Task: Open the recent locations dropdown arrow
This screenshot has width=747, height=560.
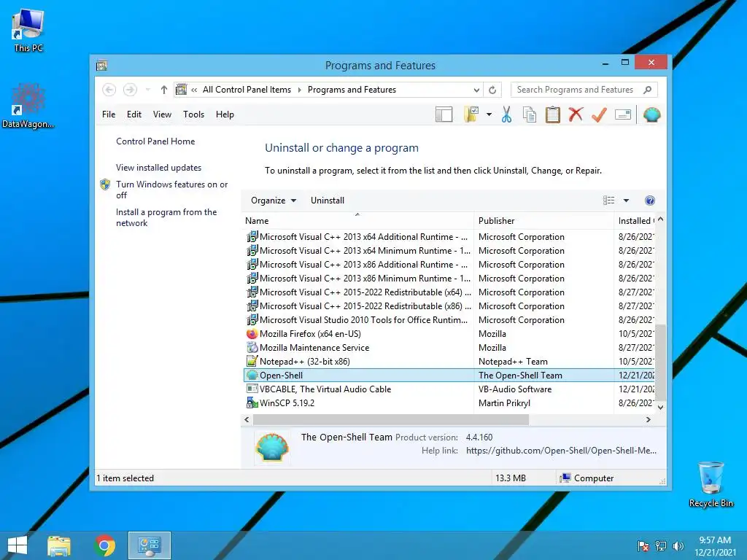Action: pyautogui.click(x=147, y=90)
